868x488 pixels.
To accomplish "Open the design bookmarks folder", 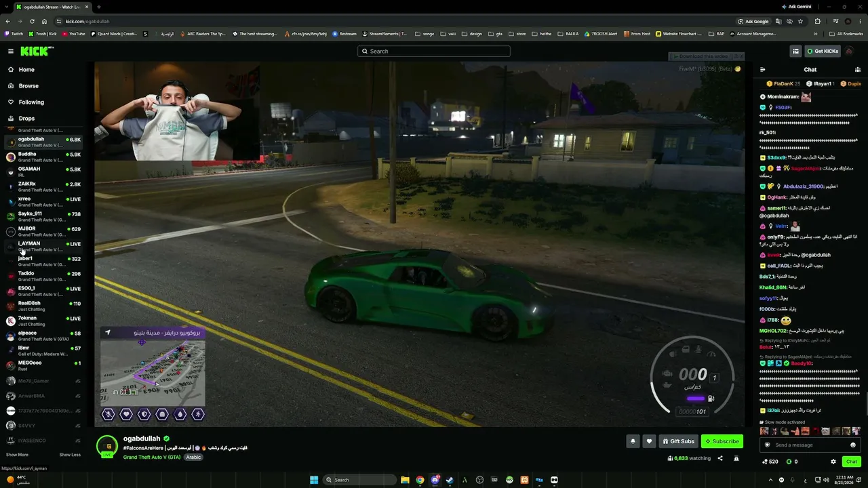I will 472,34.
